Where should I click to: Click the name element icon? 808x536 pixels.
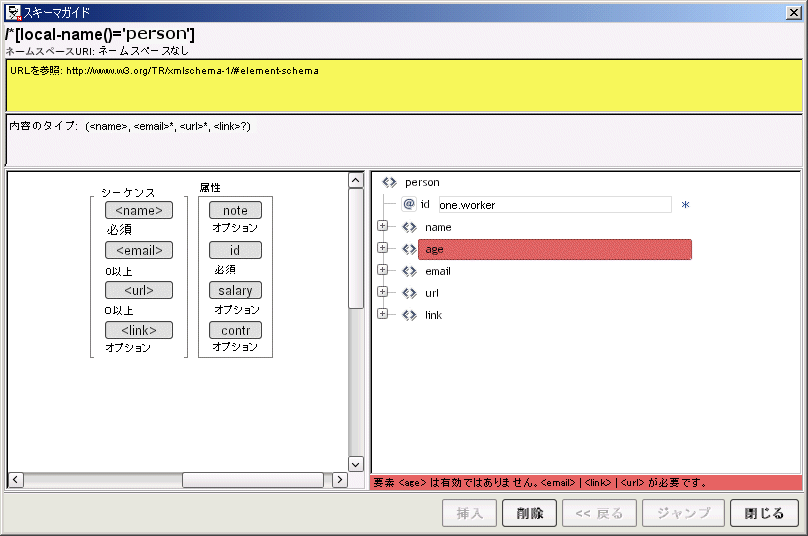409,227
